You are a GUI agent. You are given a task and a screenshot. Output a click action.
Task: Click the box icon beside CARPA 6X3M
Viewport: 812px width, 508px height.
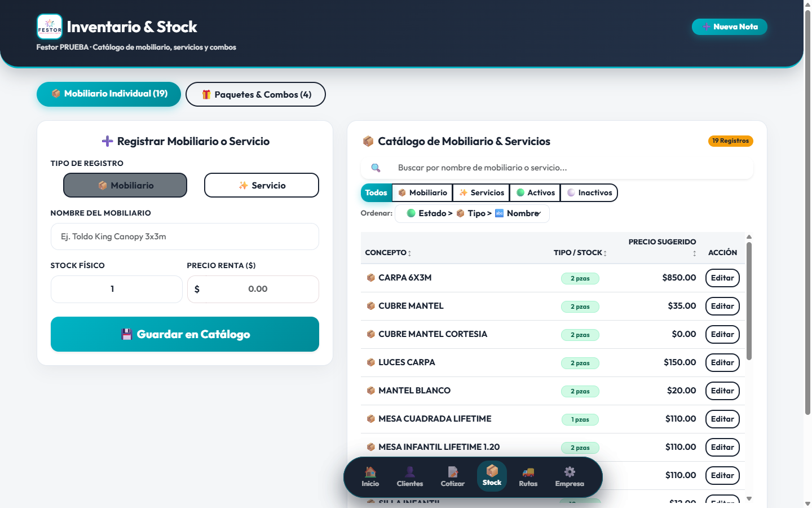(x=371, y=278)
